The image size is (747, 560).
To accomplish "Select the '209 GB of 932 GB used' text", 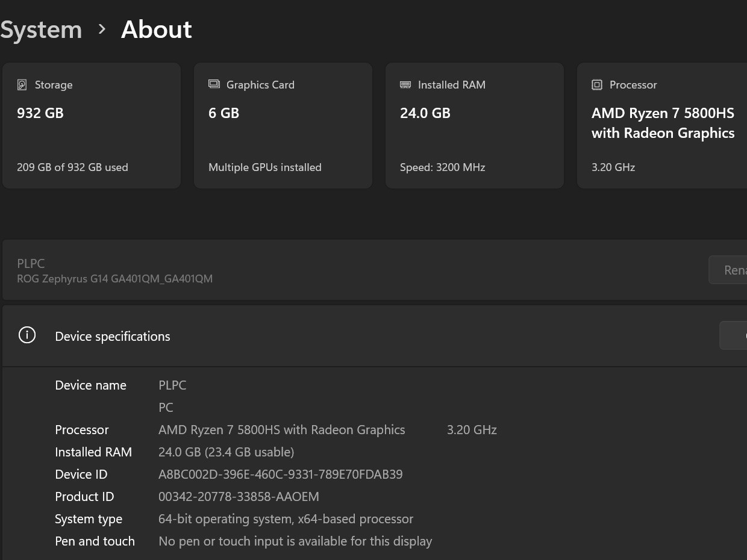I will (x=72, y=167).
